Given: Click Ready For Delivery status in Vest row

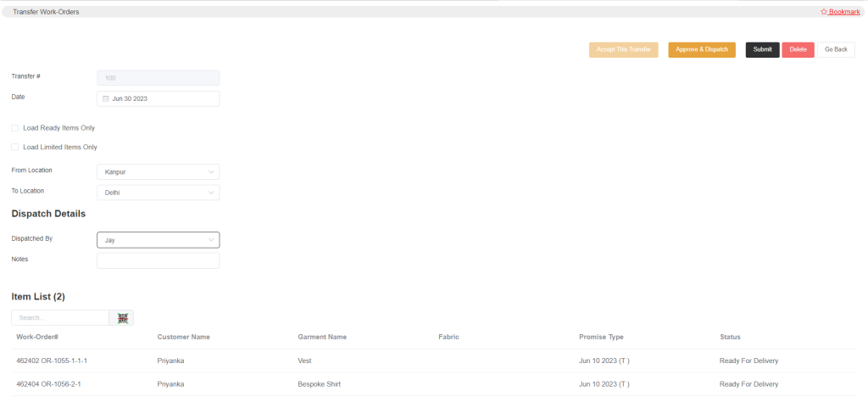Looking at the screenshot, I should tap(749, 361).
